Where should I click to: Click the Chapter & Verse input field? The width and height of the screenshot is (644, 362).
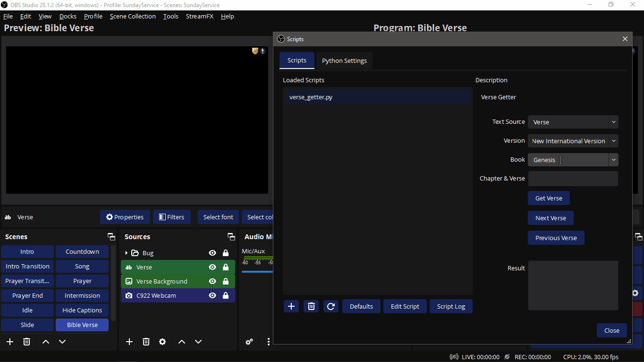click(573, 179)
